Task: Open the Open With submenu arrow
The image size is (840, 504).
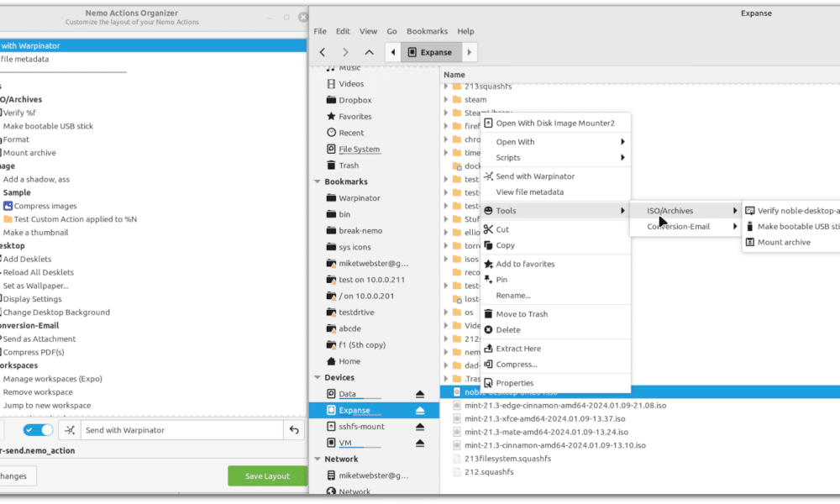Action: (x=622, y=142)
